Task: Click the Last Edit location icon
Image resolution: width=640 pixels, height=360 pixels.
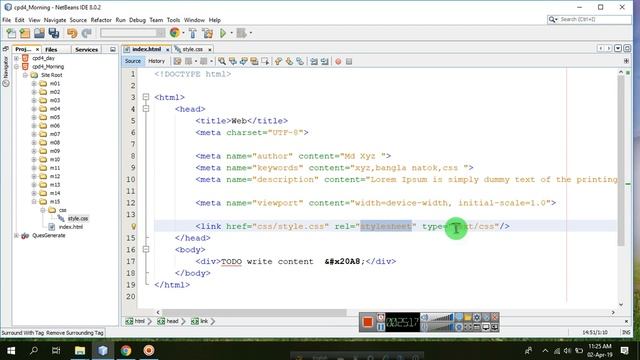Action: (177, 61)
